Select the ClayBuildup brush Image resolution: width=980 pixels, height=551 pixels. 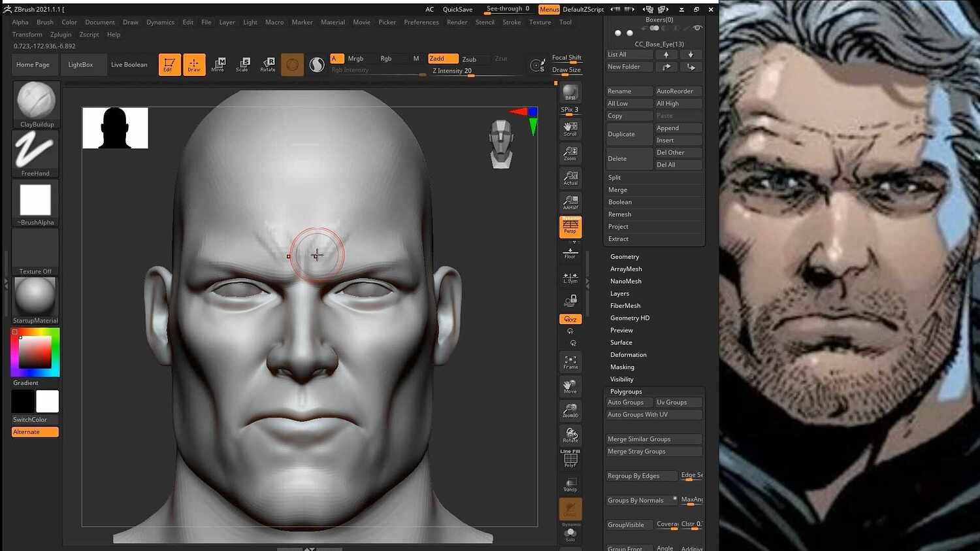pyautogui.click(x=35, y=101)
